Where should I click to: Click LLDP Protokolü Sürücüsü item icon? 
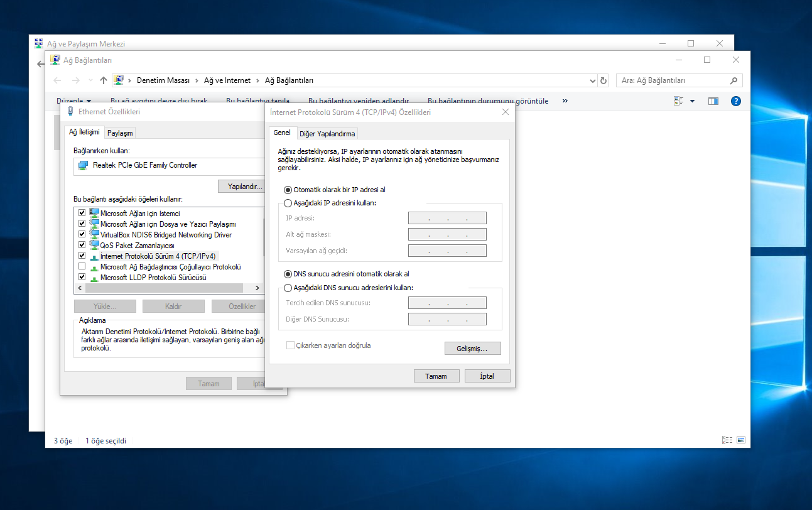pos(94,278)
